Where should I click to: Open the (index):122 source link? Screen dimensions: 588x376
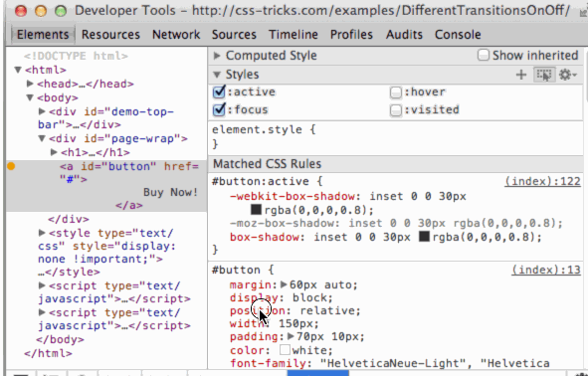tap(542, 181)
